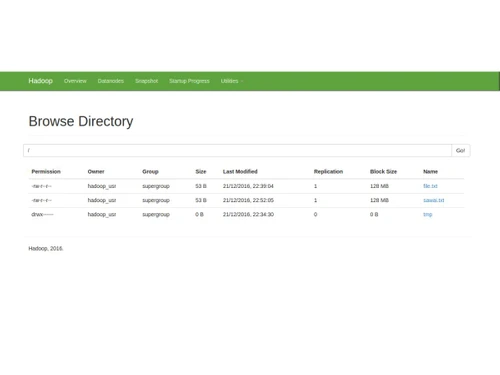This screenshot has width=500, height=375.
Task: Click hadoop_usr owner in tmp row
Action: point(102,214)
